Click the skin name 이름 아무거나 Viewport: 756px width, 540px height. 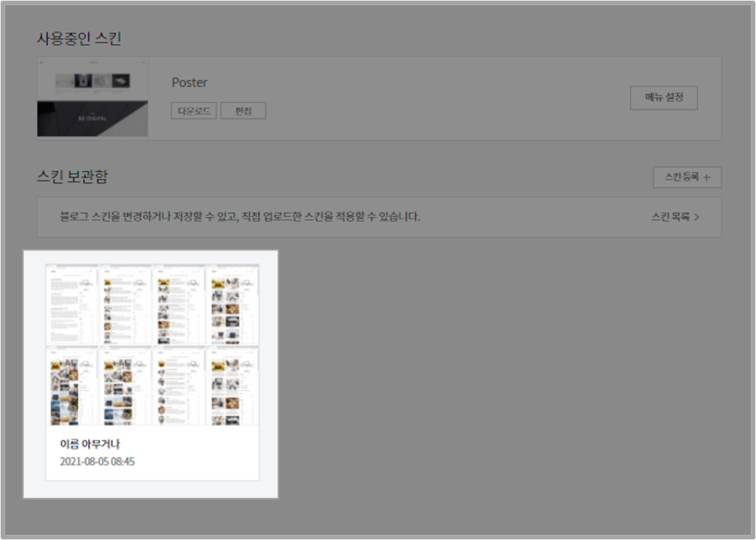coord(88,443)
